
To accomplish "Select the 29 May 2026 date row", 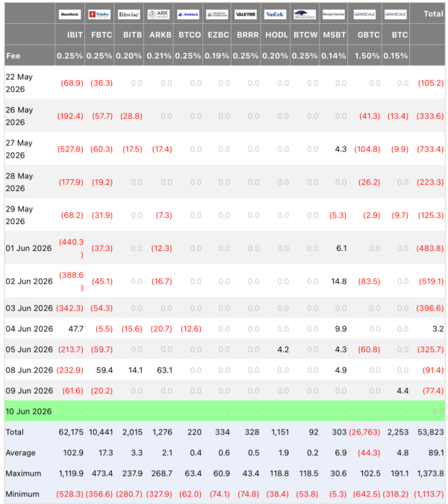I will [x=225, y=215].
